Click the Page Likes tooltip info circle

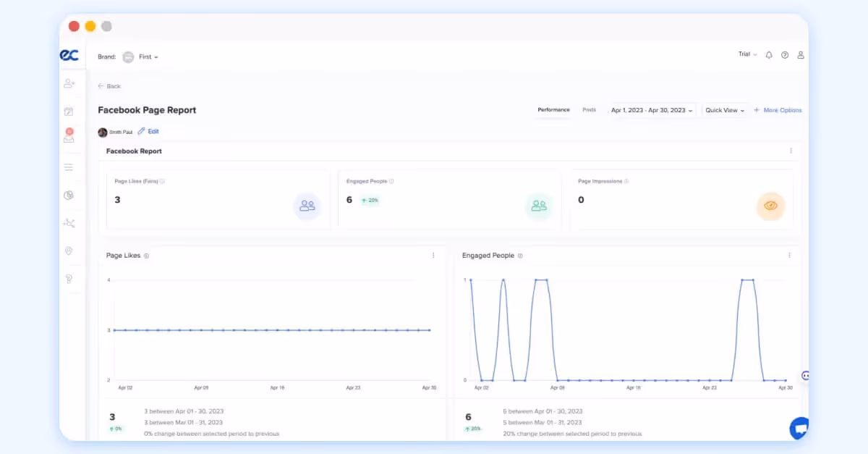coord(147,256)
